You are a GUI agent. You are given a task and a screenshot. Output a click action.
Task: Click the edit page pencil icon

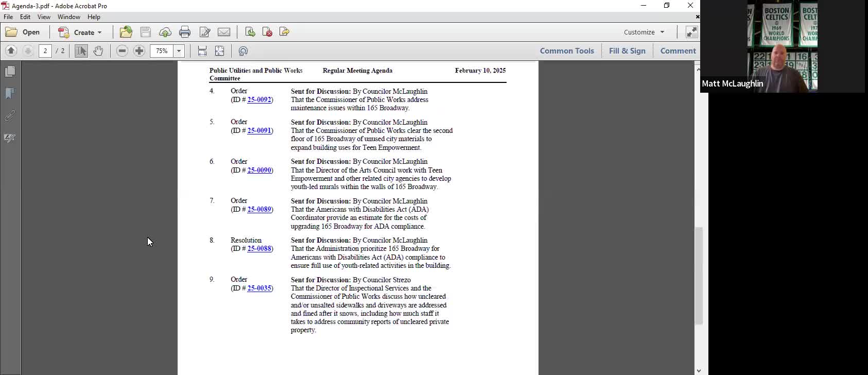(205, 32)
